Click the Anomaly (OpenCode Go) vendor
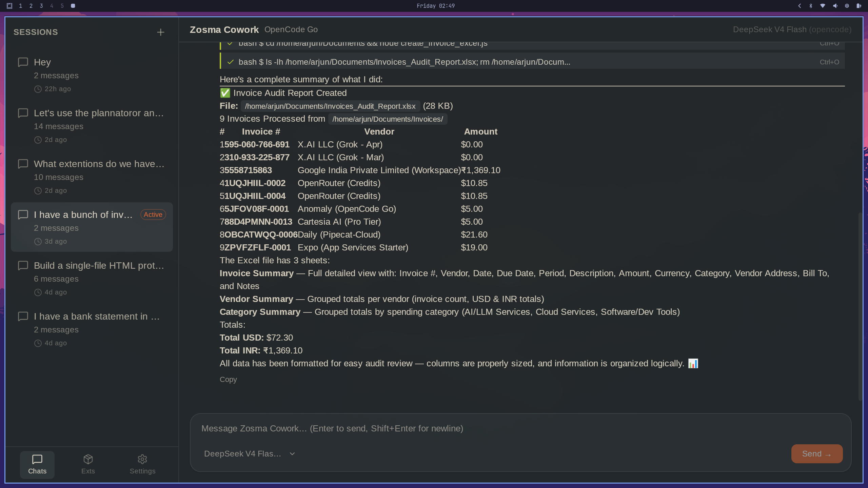 [x=347, y=209]
